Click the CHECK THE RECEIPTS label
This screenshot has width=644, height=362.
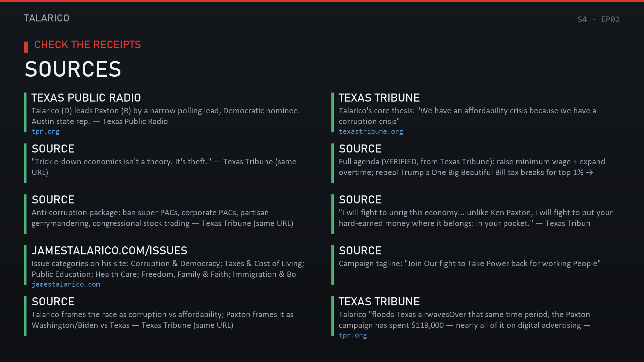[88, 45]
